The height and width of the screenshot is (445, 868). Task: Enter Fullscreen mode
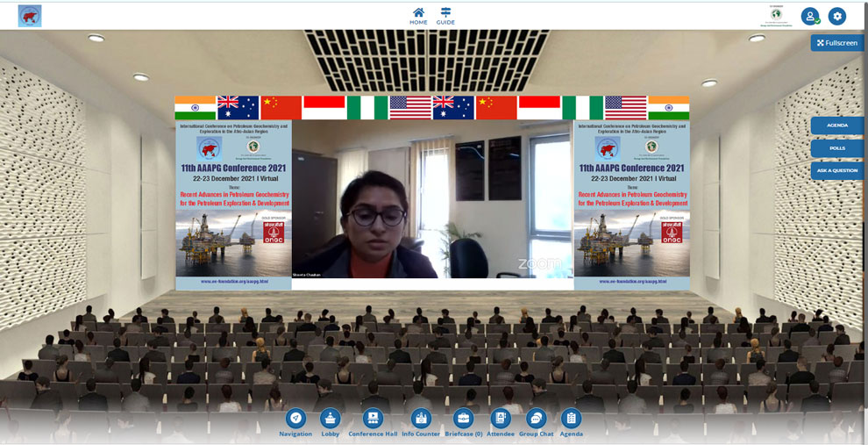837,43
